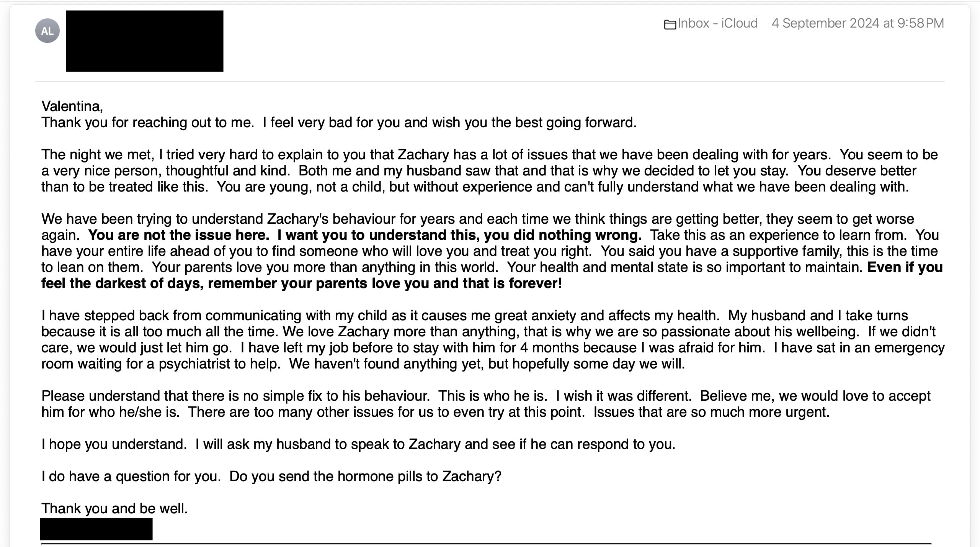The image size is (980, 547).
Task: Click the paragraph starting "Please understand that there"
Action: 485,404
